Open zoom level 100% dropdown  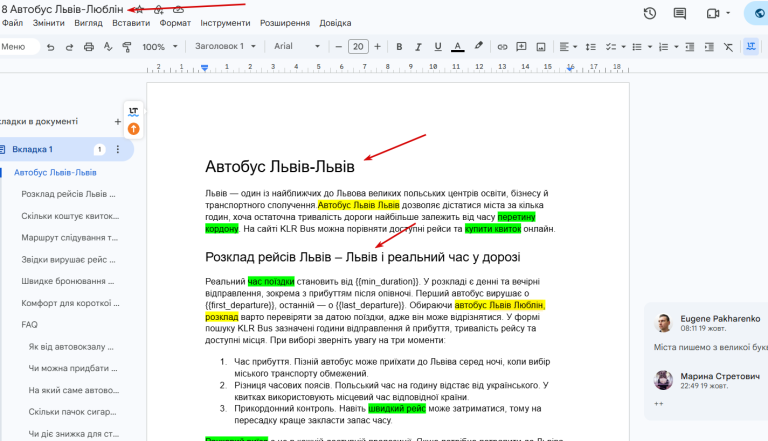(160, 47)
